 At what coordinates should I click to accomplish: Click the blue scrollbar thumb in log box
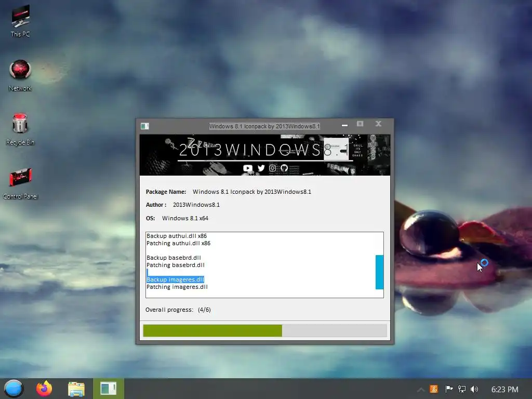click(x=379, y=272)
